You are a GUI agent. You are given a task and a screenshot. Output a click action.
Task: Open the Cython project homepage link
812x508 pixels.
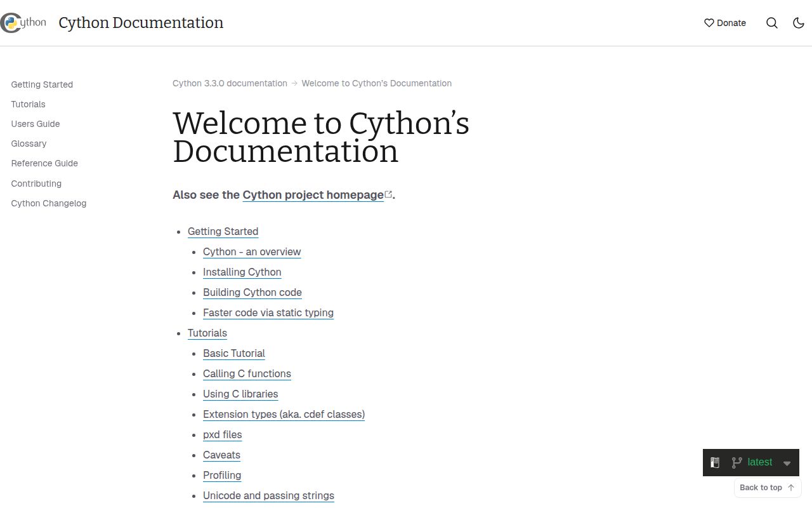[313, 195]
